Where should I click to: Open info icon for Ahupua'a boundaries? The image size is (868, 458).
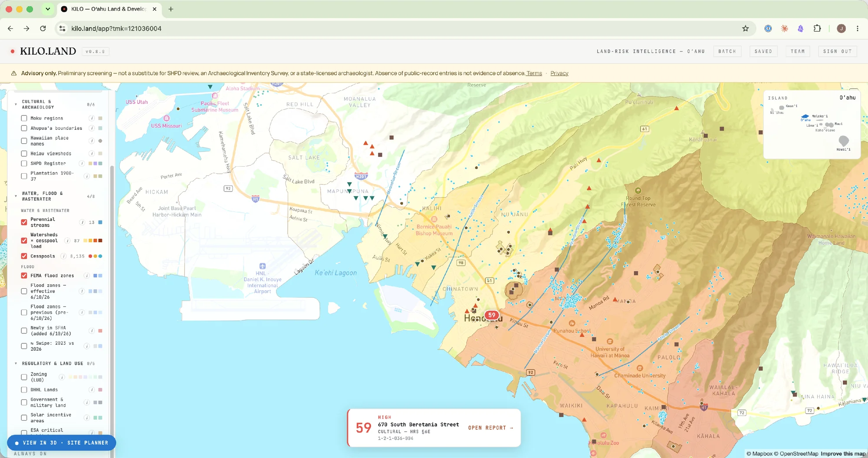click(x=92, y=128)
